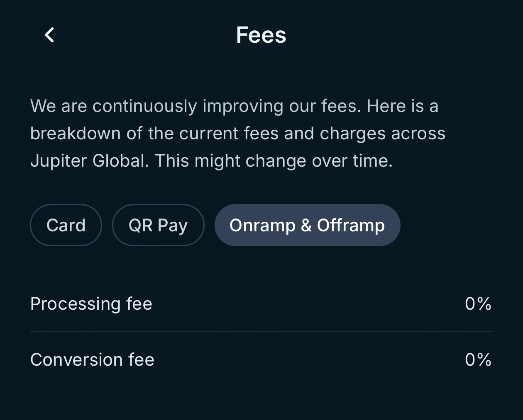The height and width of the screenshot is (420, 523).
Task: Open the Card fees breakdown
Action: click(66, 225)
